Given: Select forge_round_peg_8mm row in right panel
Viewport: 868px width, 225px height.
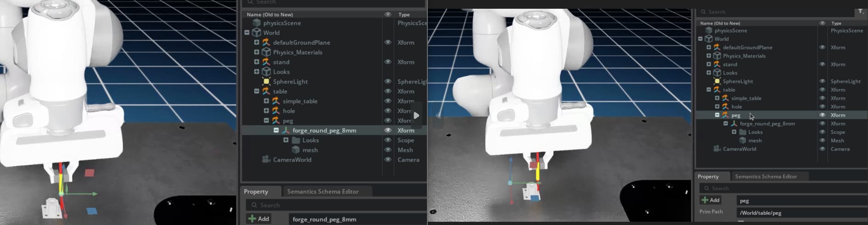Looking at the screenshot, I should coord(781,124).
